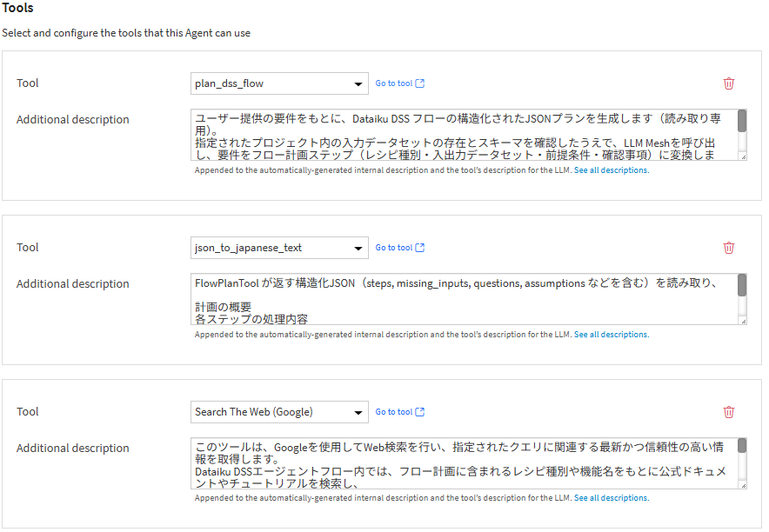
Task: Delete the plan_dss_flow tool with trash icon
Action: pyautogui.click(x=729, y=83)
